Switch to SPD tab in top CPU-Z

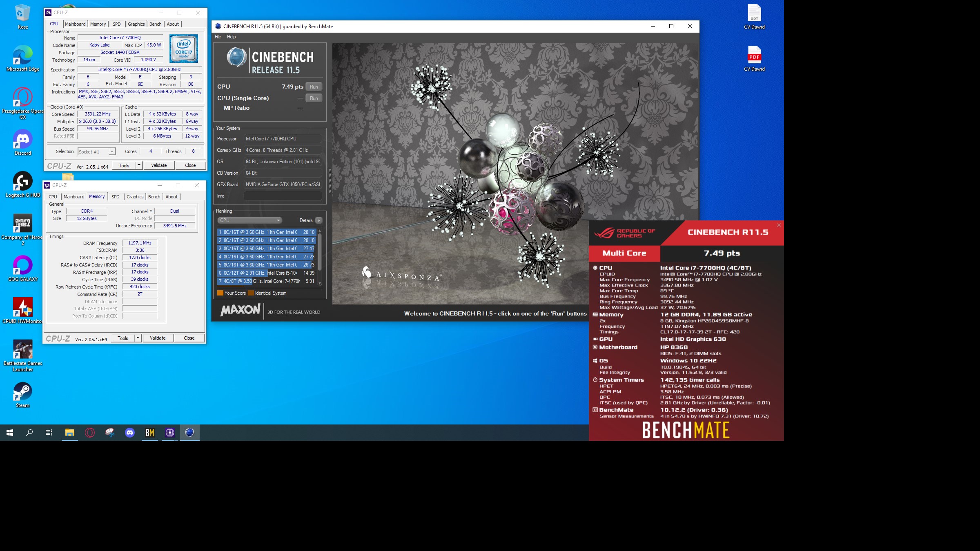[117, 24]
